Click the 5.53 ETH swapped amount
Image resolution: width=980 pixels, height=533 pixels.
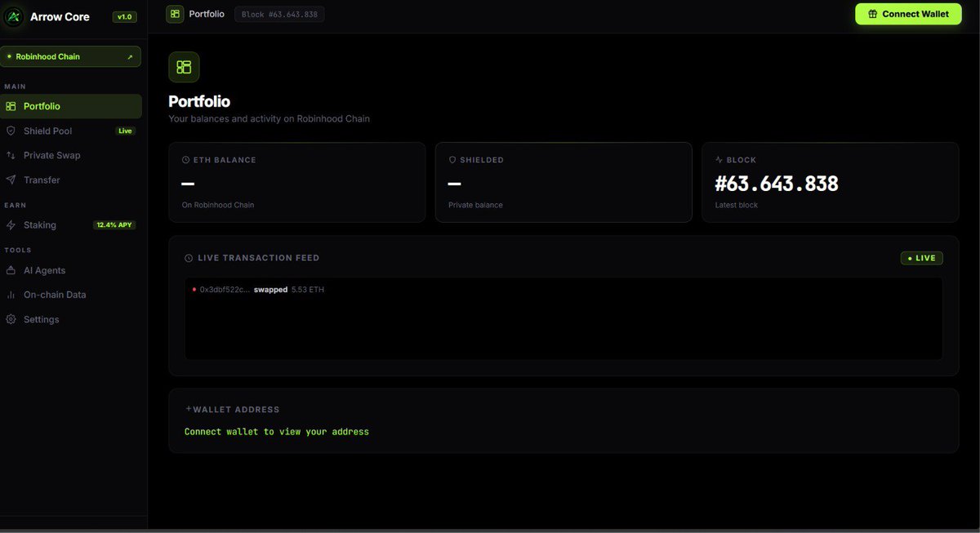[x=308, y=290]
